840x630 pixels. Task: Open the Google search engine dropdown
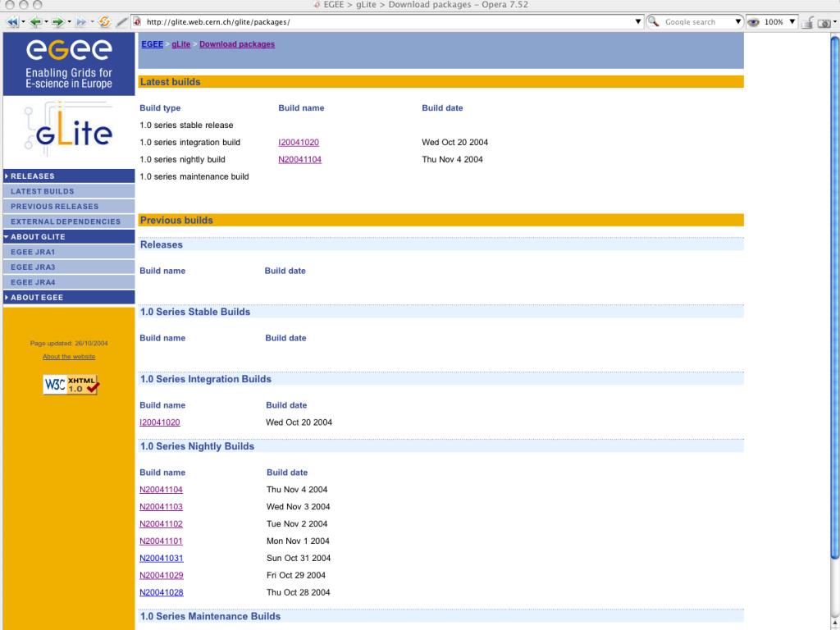pyautogui.click(x=737, y=22)
